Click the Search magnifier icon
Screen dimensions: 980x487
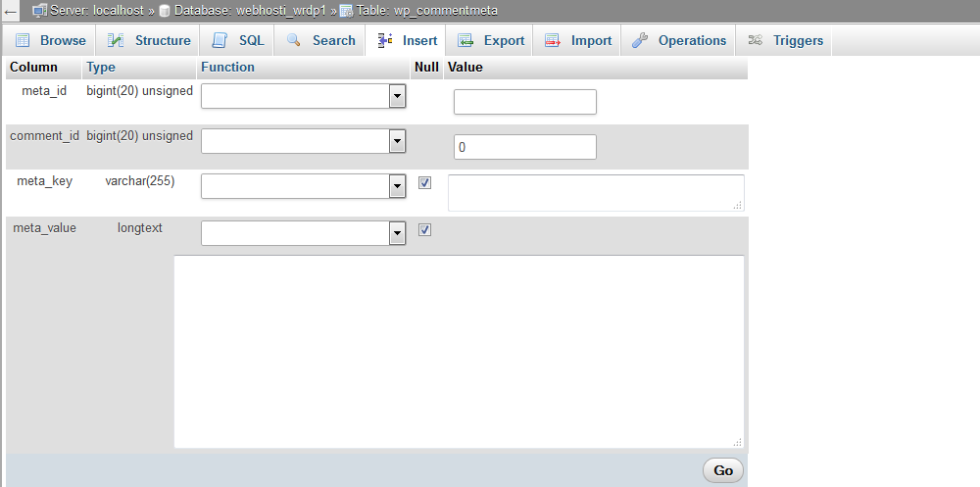293,41
